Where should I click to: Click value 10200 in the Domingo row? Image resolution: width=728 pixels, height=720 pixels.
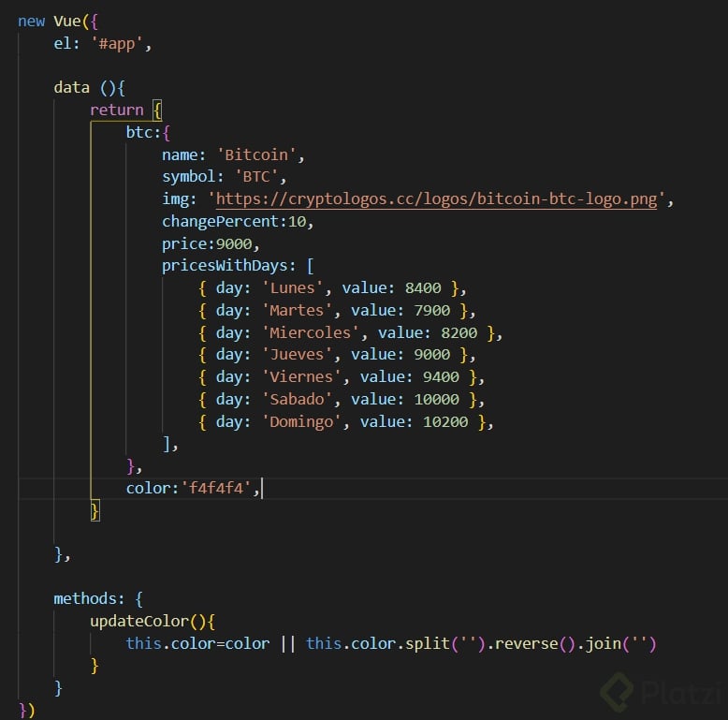pyautogui.click(x=445, y=421)
